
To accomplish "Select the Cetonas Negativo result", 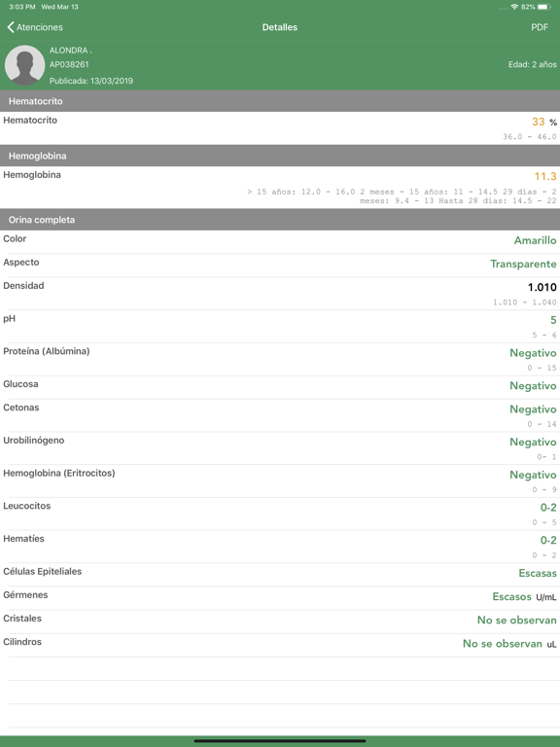I will pyautogui.click(x=533, y=409).
